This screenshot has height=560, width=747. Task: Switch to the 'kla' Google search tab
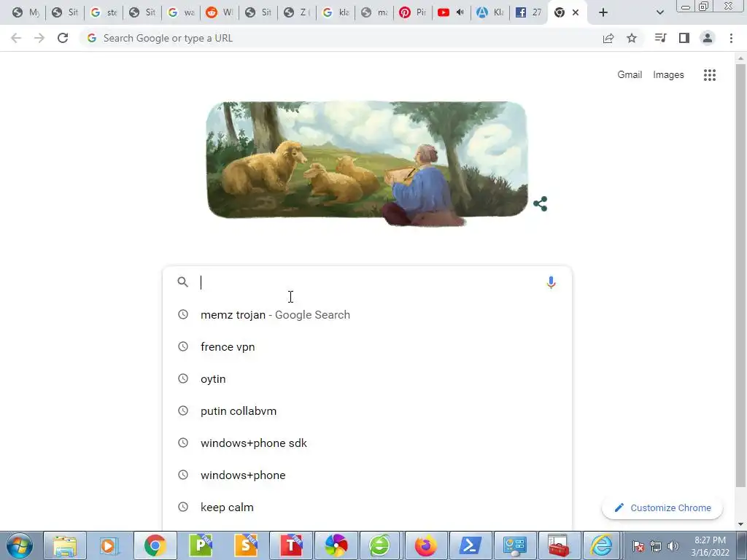click(x=336, y=12)
